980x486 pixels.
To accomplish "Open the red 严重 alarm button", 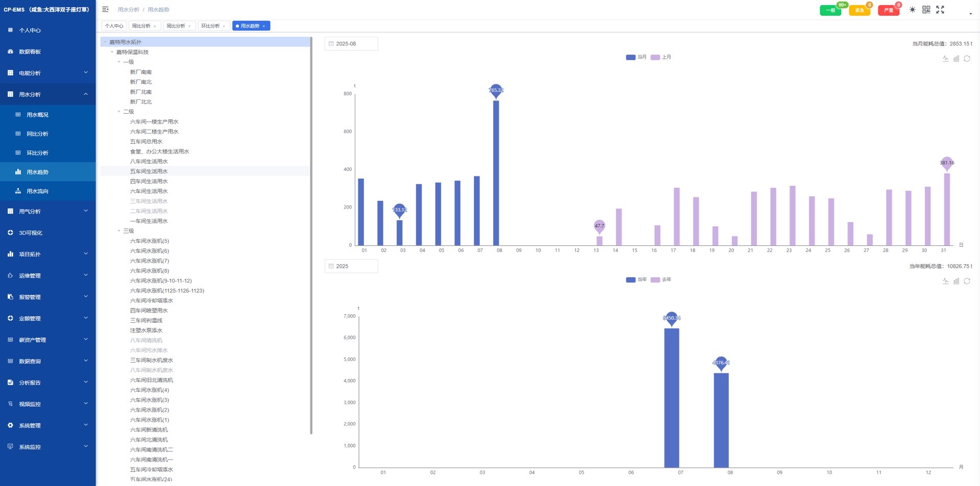I will tap(889, 10).
